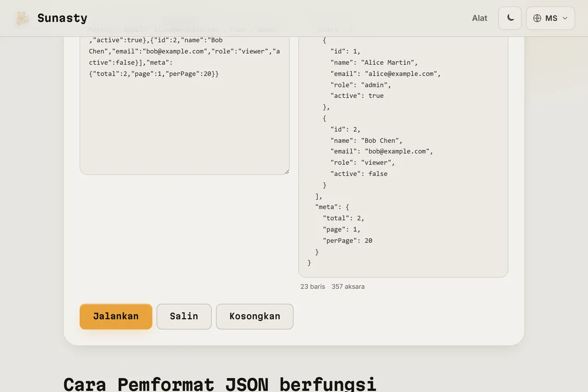Click the "email": "bob@example.com" output line
The height and width of the screenshot is (392, 588).
tap(381, 151)
